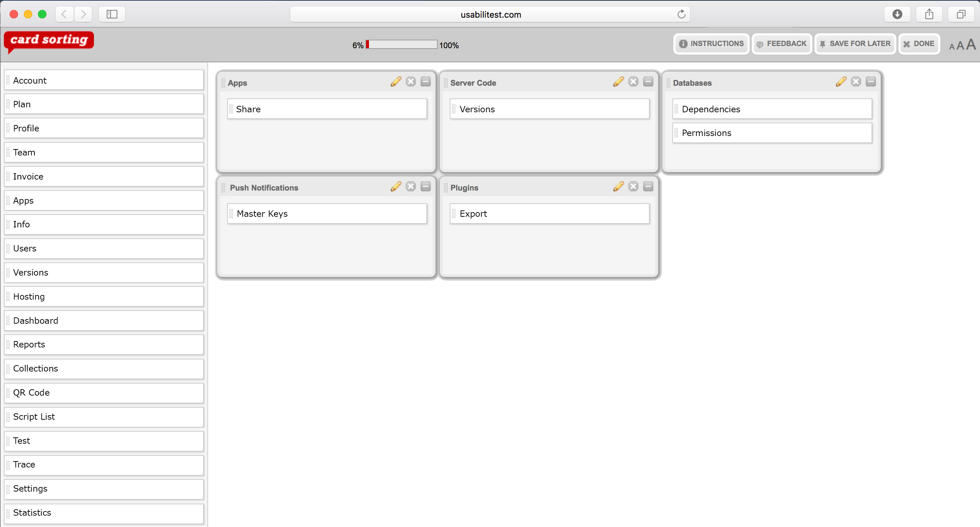Choose the smallest font size A

951,47
